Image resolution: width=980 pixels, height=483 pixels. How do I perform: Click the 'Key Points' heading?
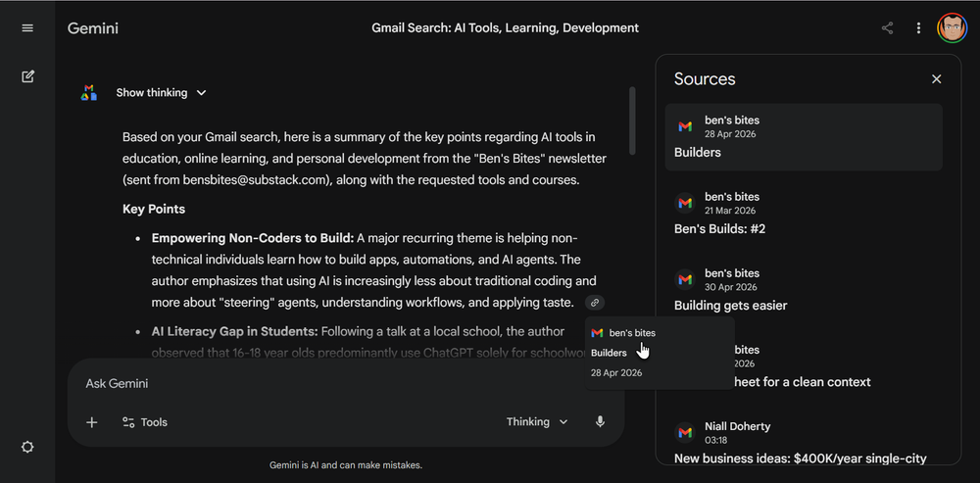[x=154, y=209]
